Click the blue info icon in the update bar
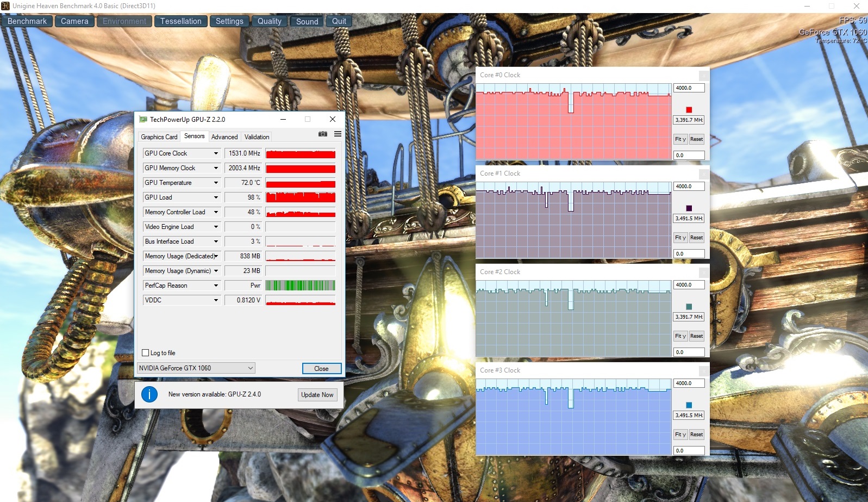Viewport: 868px width, 502px height. (149, 394)
